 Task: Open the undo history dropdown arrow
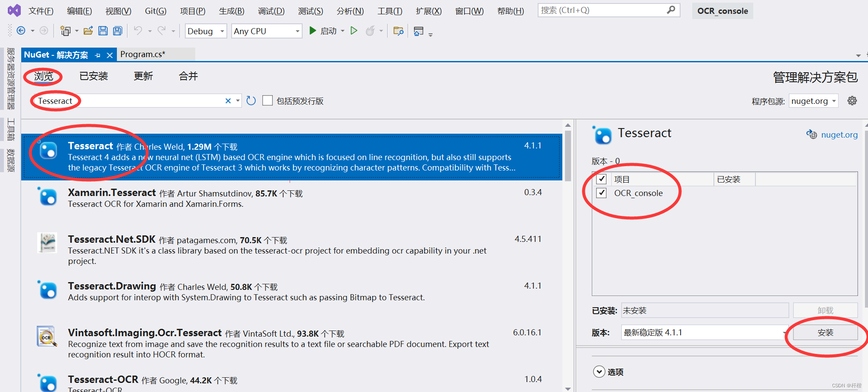[x=150, y=31]
